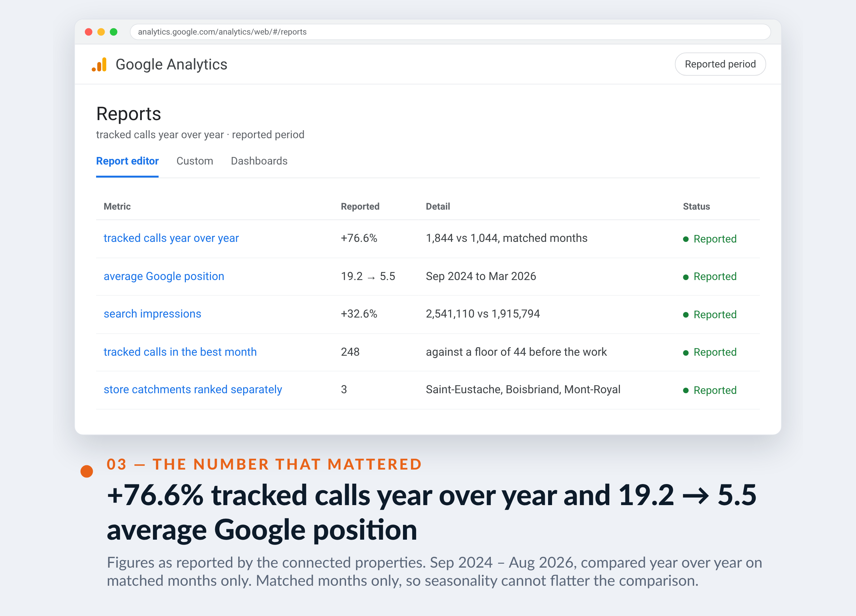Image resolution: width=856 pixels, height=616 pixels.
Task: Click Reported status in average Google position row
Action: point(710,277)
